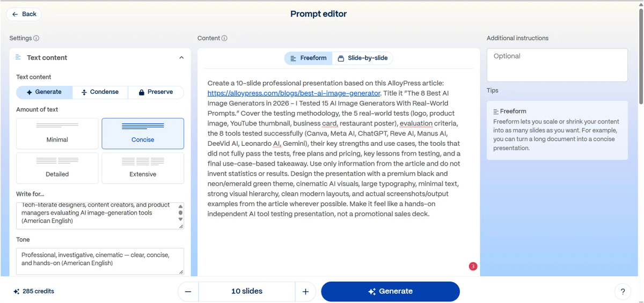Screen dimensions: 644x303
Task: Decrease slide count with minus button
Action: point(188,291)
